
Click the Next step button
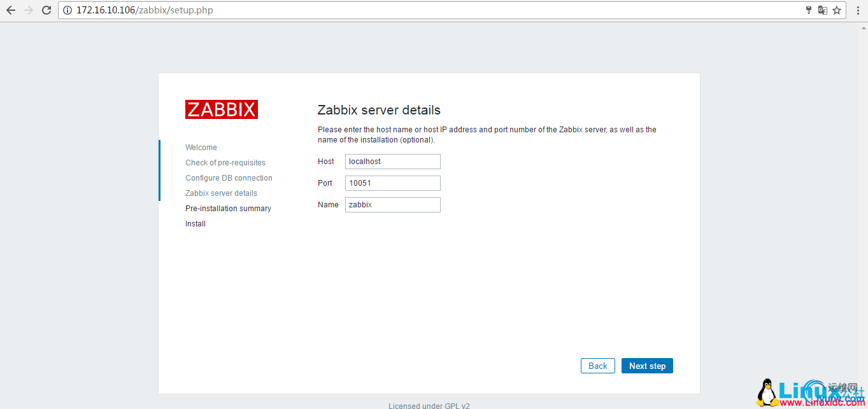pyautogui.click(x=647, y=366)
